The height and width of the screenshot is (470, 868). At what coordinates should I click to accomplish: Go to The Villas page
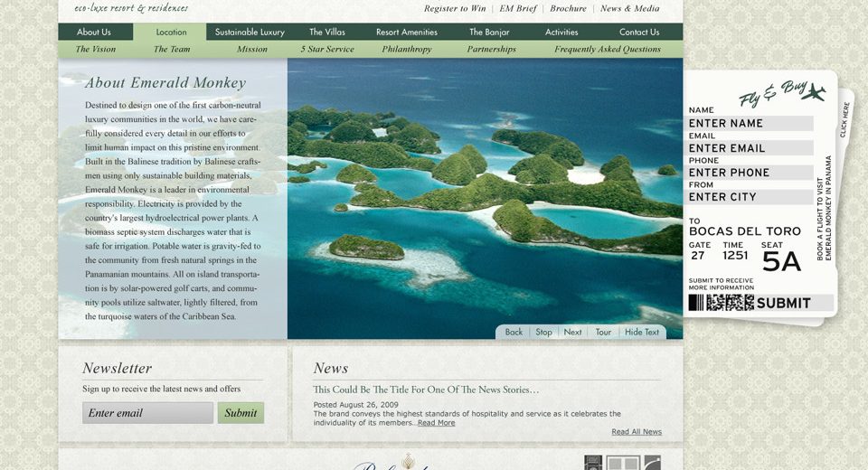pyautogui.click(x=327, y=33)
